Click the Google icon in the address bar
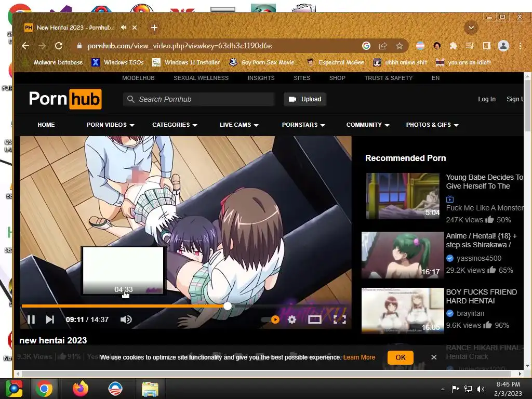532x399 pixels. 366,46
